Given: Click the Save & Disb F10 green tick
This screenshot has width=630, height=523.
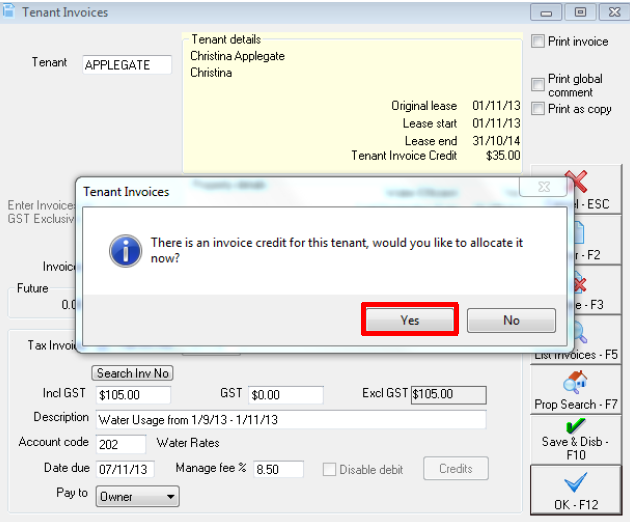Looking at the screenshot, I should pyautogui.click(x=575, y=426).
